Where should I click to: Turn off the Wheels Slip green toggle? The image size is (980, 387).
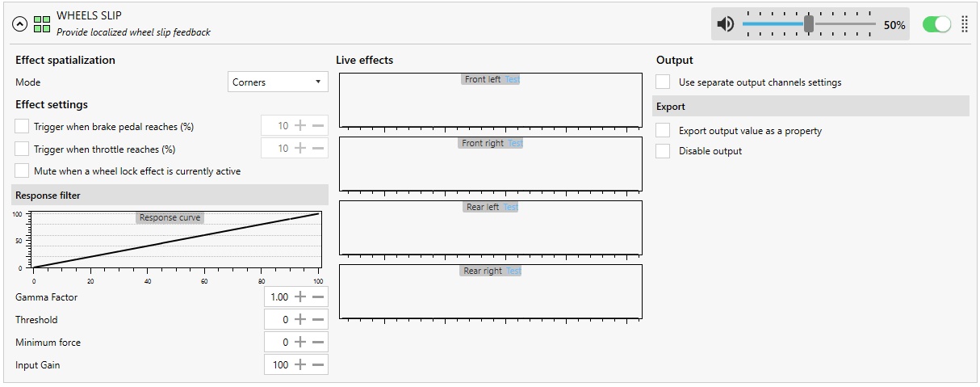936,24
